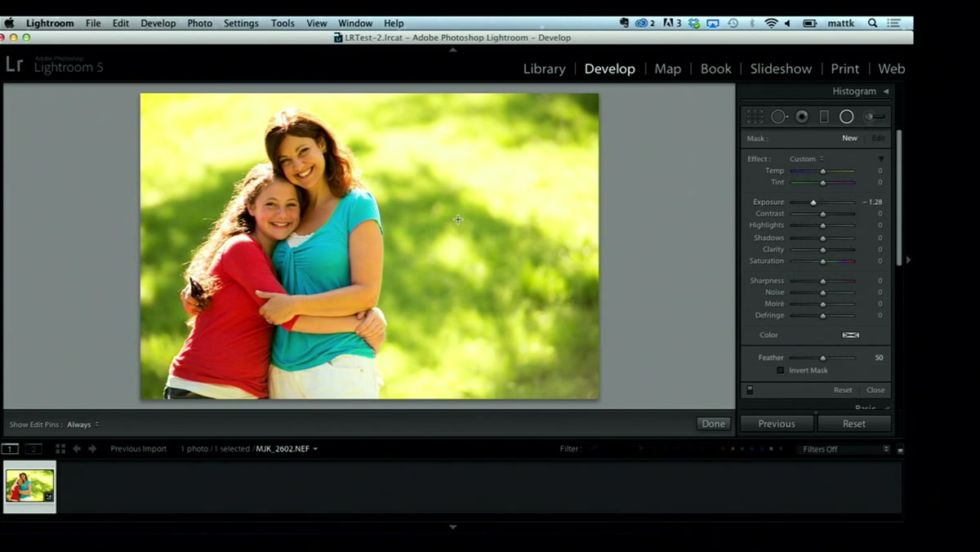Select the Radial Filter tool

847,117
